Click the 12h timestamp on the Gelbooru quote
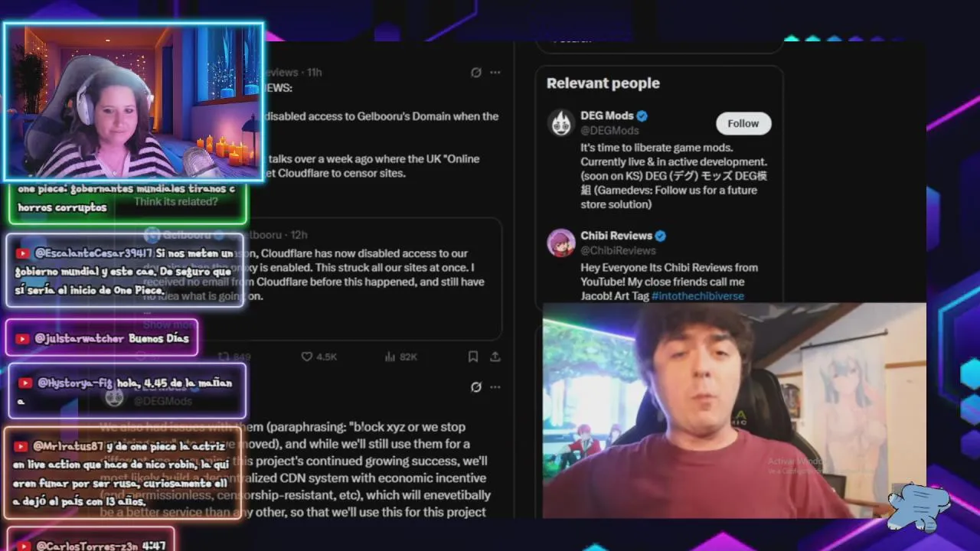980x551 pixels. pyautogui.click(x=299, y=235)
